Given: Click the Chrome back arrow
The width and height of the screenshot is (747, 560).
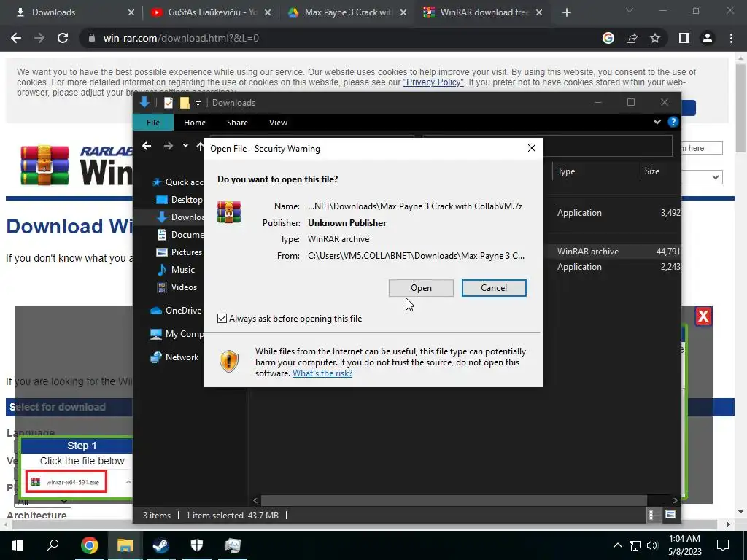Looking at the screenshot, I should (16, 38).
